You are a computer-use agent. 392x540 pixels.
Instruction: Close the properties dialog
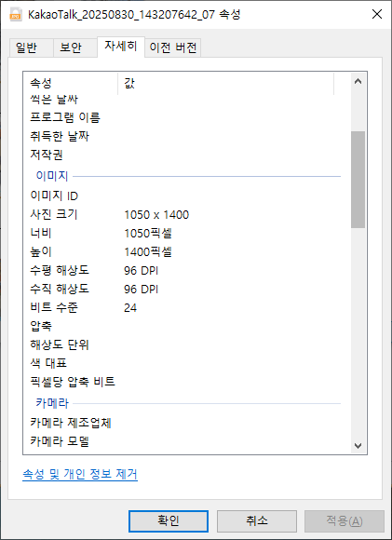pyautogui.click(x=377, y=15)
